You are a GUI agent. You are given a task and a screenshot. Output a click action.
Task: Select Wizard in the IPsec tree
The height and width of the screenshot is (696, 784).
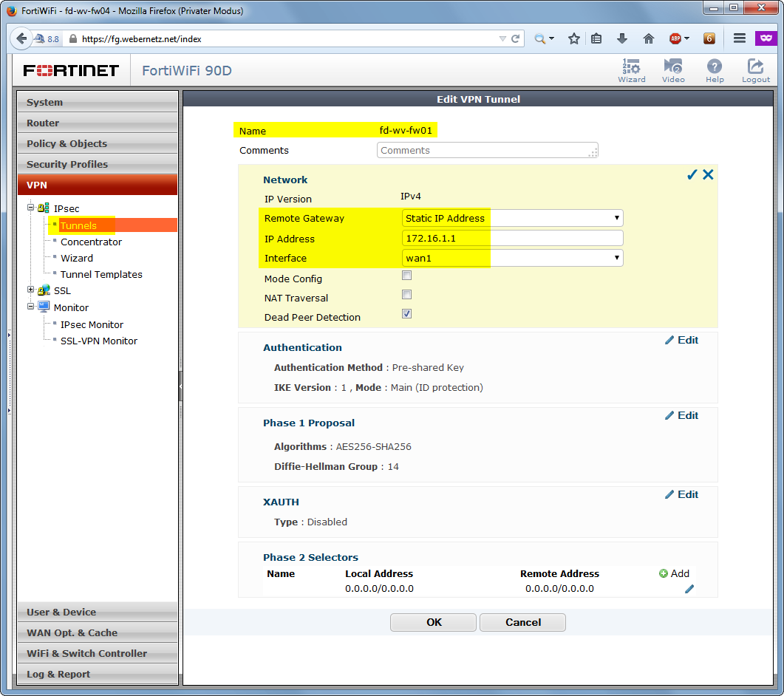(x=77, y=258)
